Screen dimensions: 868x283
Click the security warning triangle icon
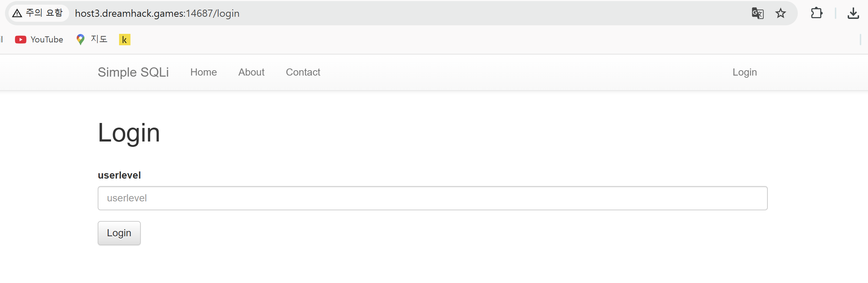[17, 14]
